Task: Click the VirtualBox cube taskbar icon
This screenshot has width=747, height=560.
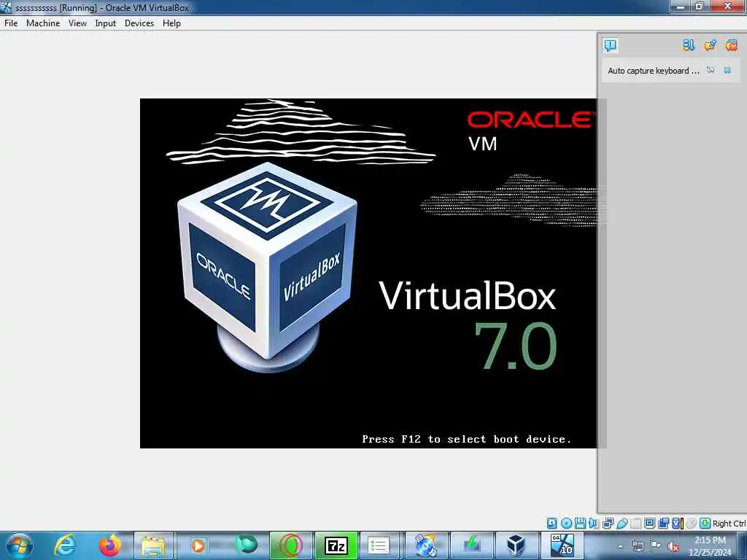Action: pyautogui.click(x=516, y=545)
